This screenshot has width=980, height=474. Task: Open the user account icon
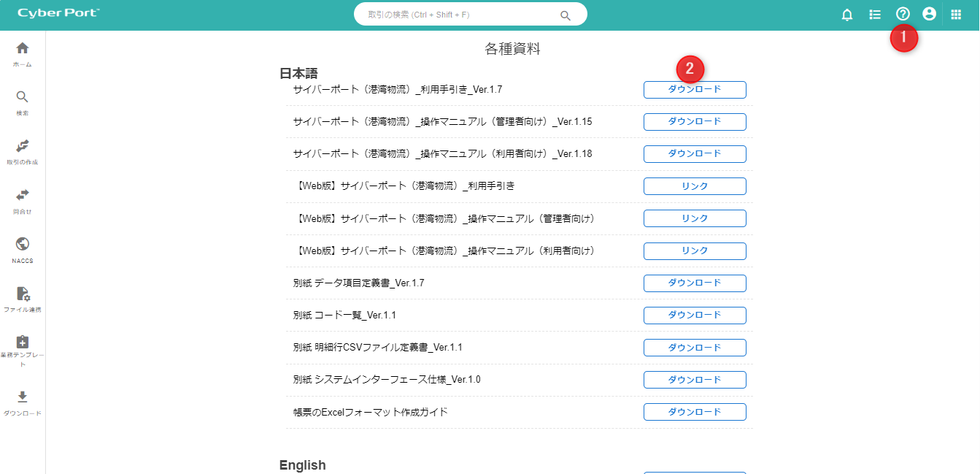pyautogui.click(x=929, y=14)
